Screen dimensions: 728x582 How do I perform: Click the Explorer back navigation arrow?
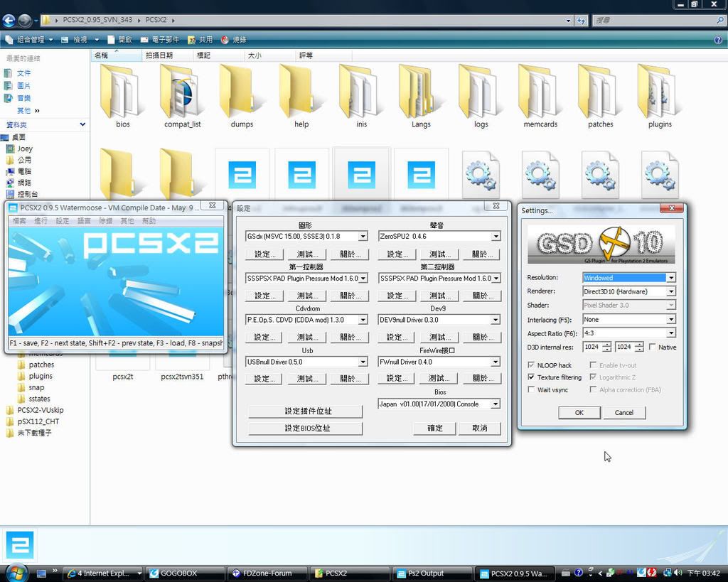(9, 20)
